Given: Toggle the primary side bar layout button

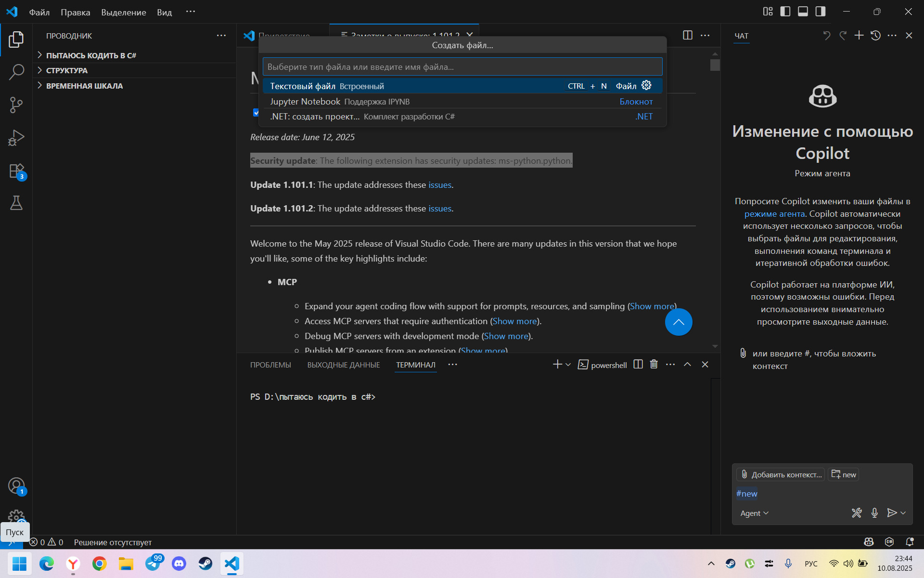Looking at the screenshot, I should 785,12.
